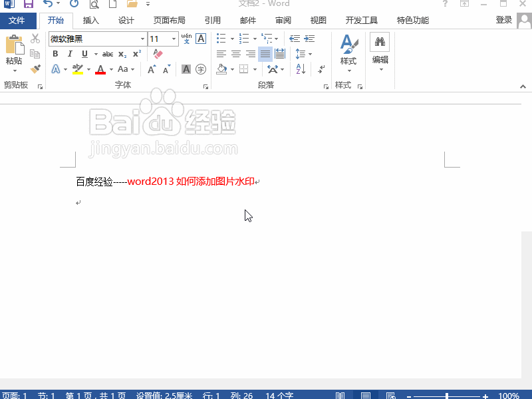The height and width of the screenshot is (399, 532).
Task: Click the 100% zoom level
Action: 509,396
